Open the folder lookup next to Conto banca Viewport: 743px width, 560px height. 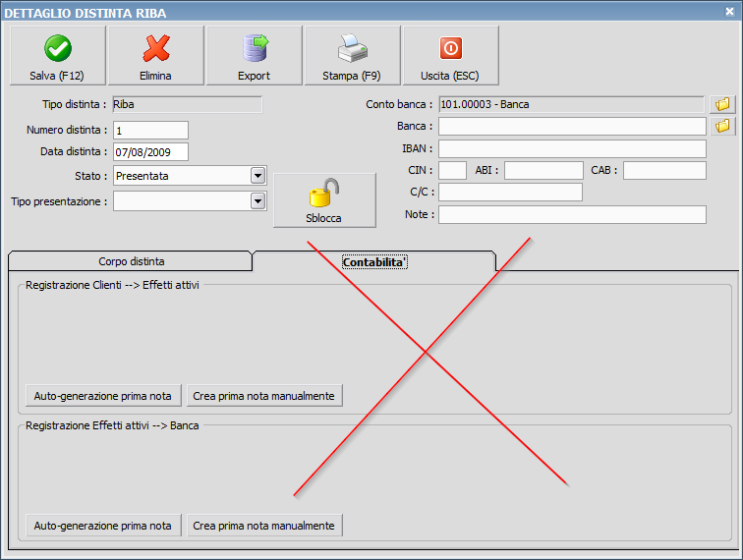point(722,104)
